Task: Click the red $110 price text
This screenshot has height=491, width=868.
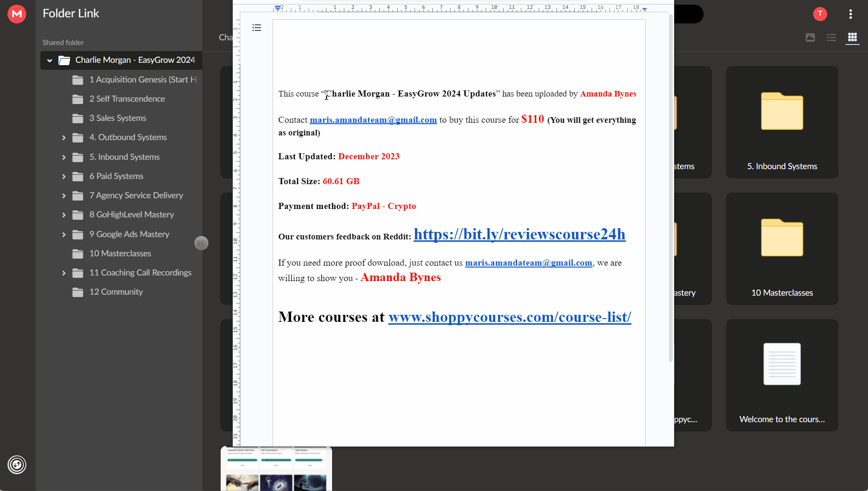Action: 533,119
